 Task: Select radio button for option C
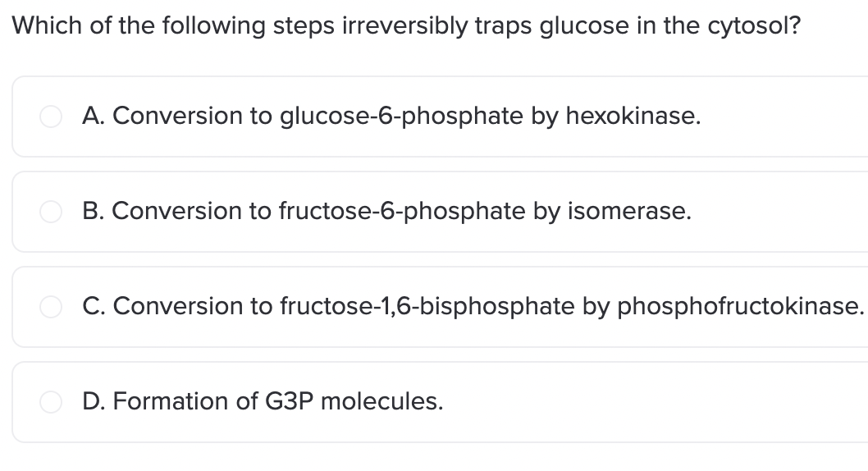(51, 307)
